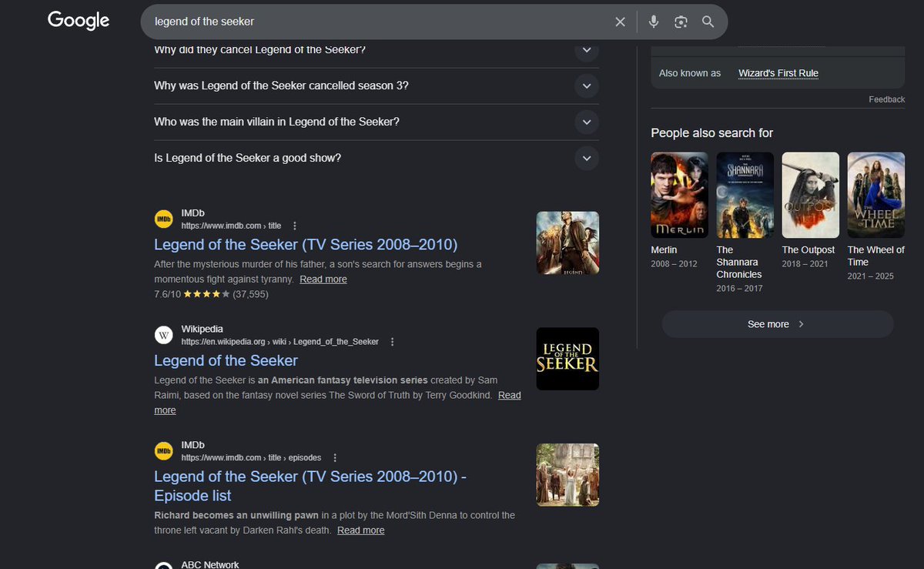The image size is (924, 569).
Task: Open The Shannara Chronicles poster card
Action: [745, 195]
